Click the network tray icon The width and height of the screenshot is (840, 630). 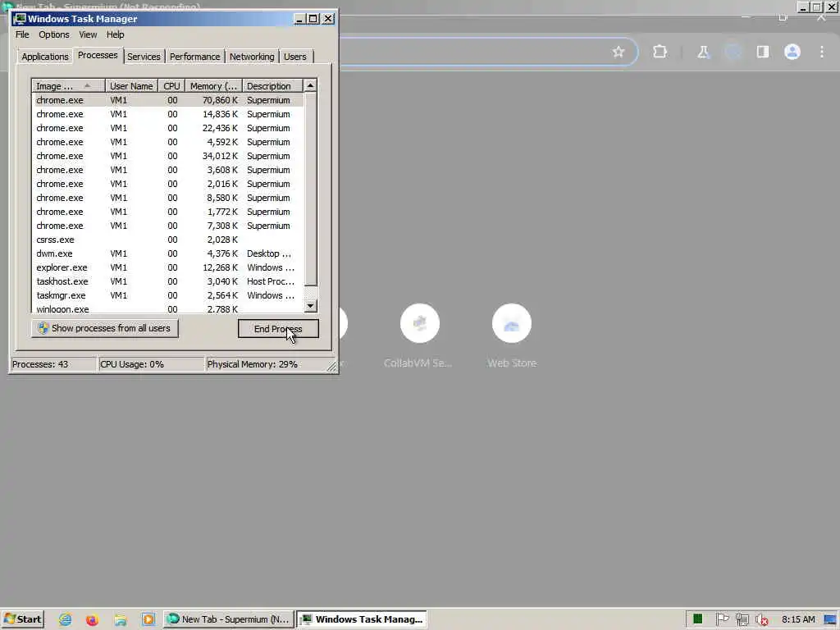[742, 620]
